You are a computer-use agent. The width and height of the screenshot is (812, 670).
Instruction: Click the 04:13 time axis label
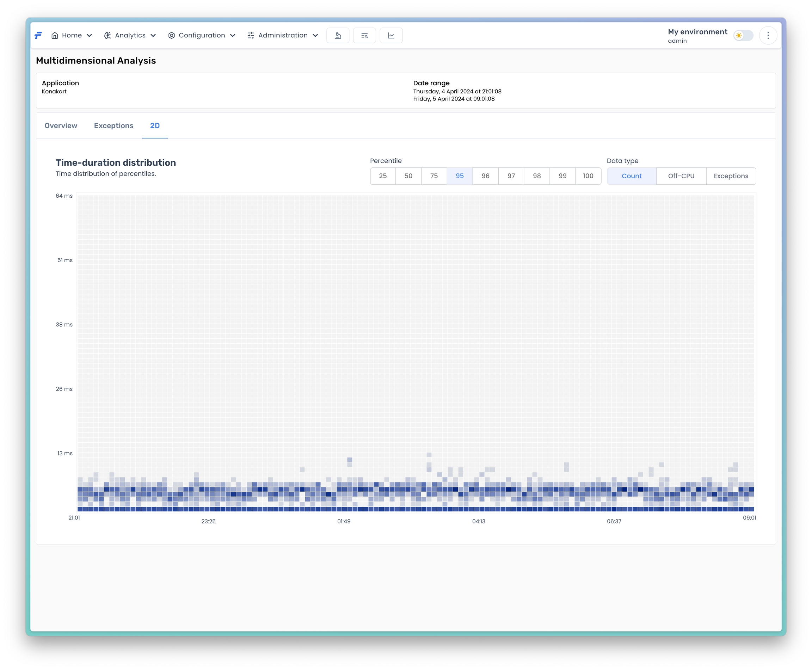pos(479,521)
